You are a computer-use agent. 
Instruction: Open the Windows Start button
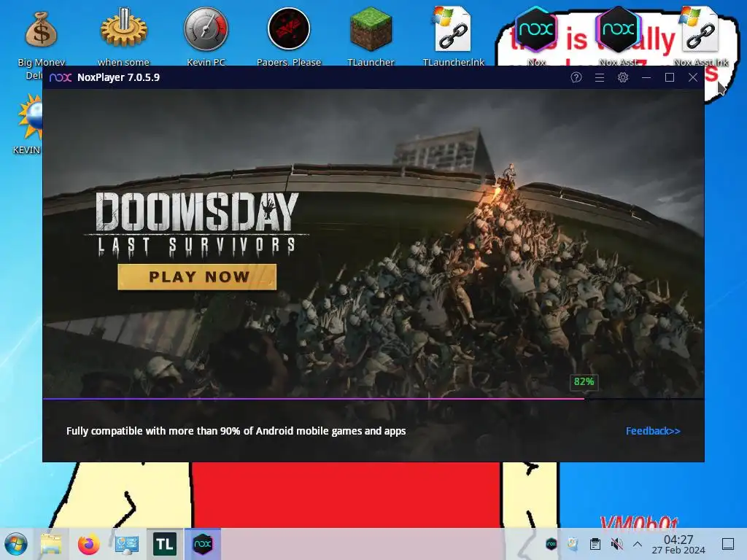point(16,544)
